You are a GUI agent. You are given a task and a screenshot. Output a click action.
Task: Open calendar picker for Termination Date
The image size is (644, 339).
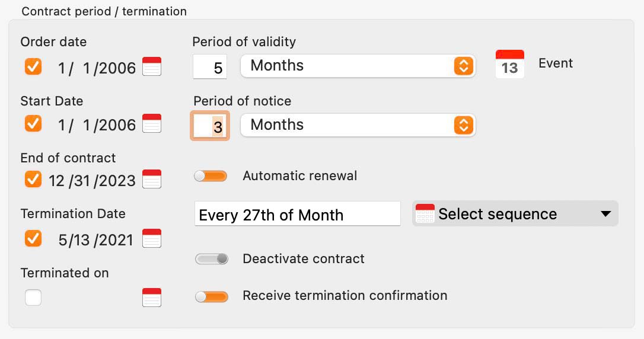click(152, 238)
